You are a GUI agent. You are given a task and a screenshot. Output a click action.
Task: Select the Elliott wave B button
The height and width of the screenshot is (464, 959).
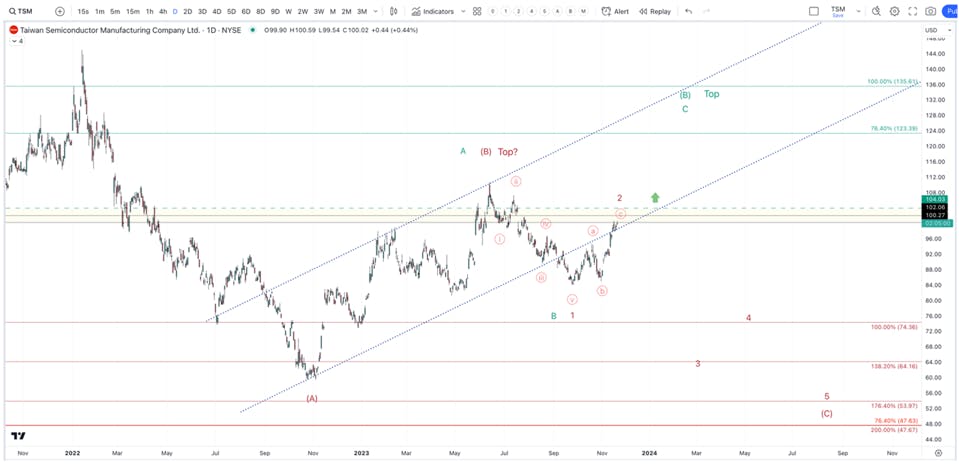(571, 11)
